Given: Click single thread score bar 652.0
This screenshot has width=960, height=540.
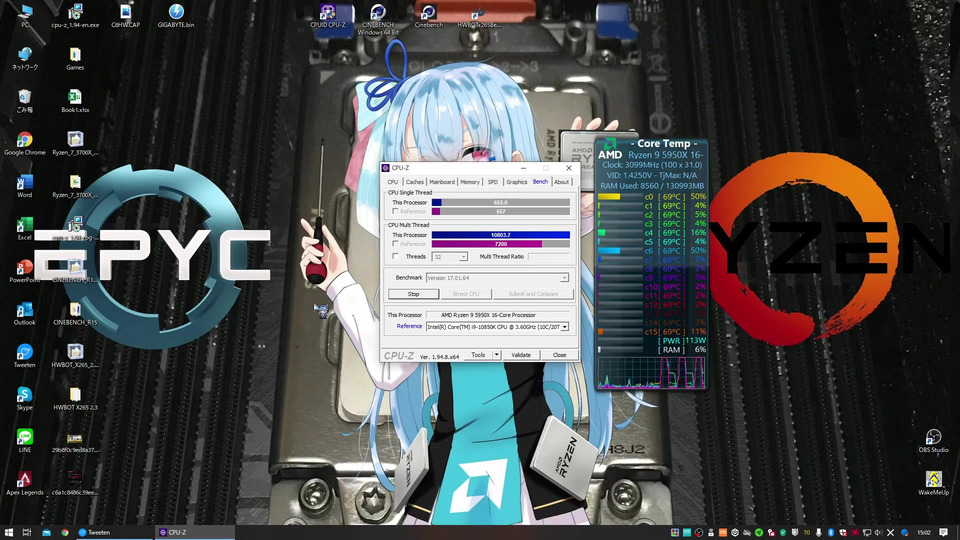Looking at the screenshot, I should (x=500, y=203).
